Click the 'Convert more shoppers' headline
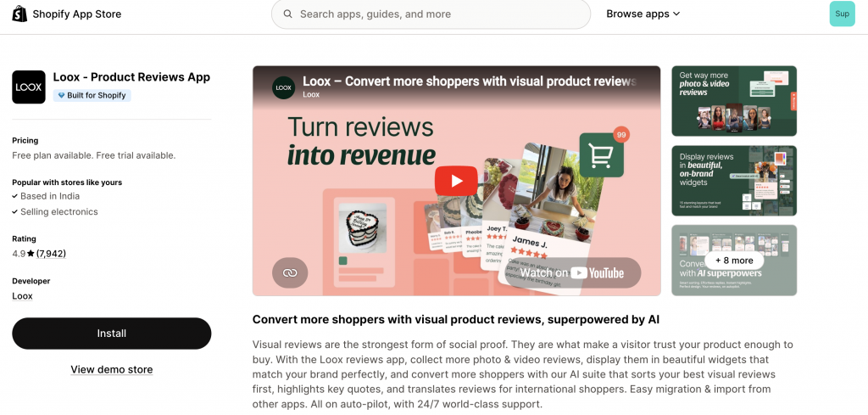This screenshot has width=868, height=415. [x=455, y=320]
